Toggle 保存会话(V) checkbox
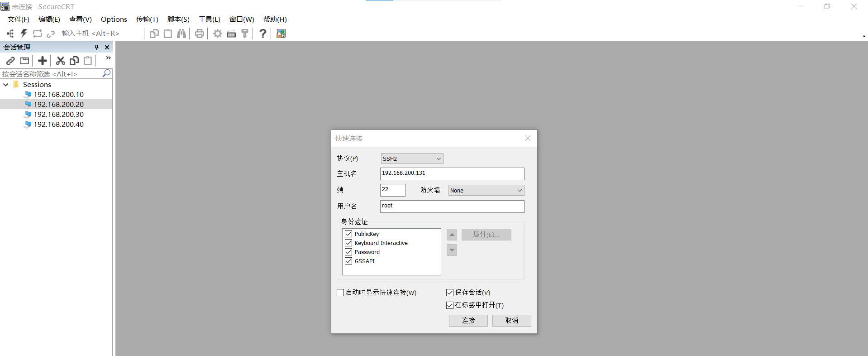 tap(450, 293)
